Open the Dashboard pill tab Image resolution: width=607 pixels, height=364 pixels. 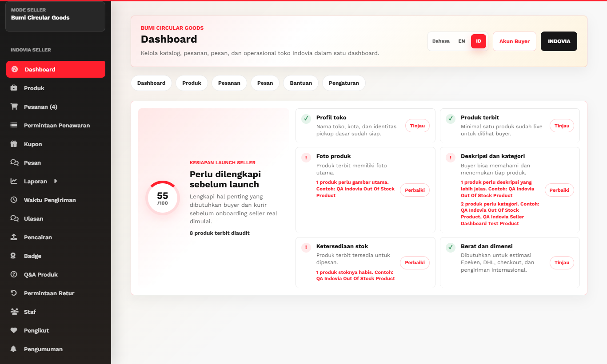point(151,83)
